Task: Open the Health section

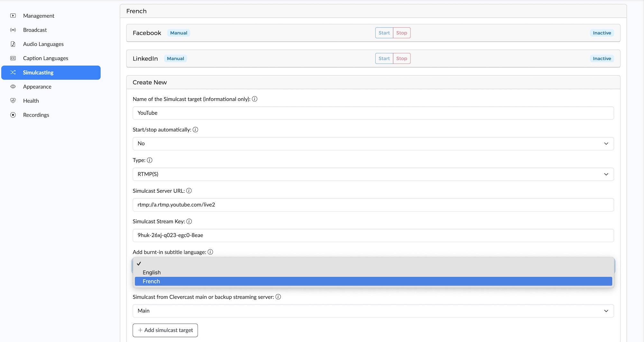Action: 51,101
